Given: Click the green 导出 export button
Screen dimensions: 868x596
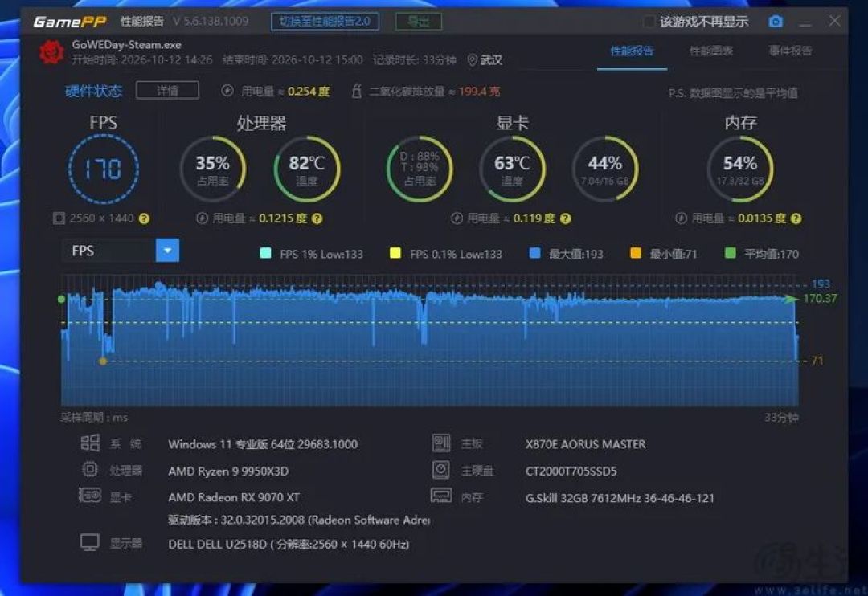Looking at the screenshot, I should [419, 22].
